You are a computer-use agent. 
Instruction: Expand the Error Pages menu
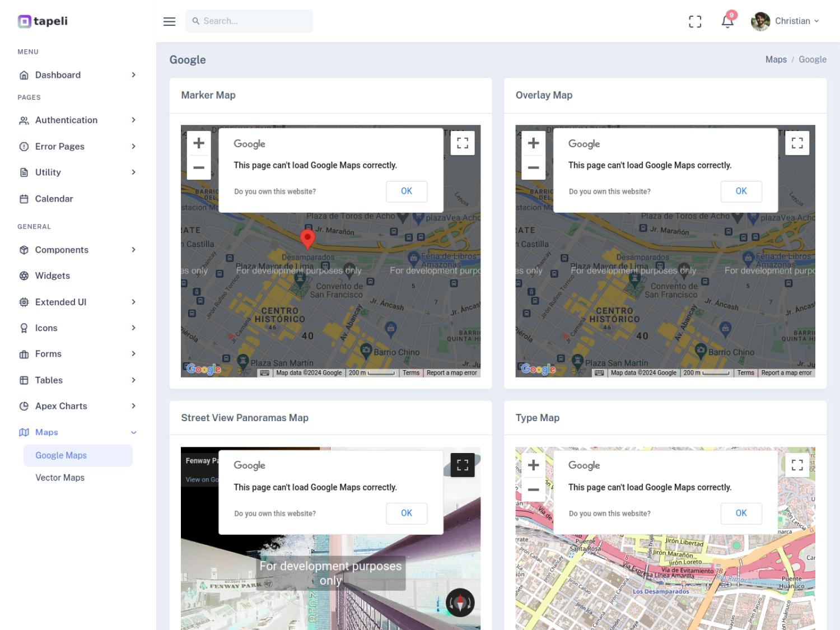[78, 146]
